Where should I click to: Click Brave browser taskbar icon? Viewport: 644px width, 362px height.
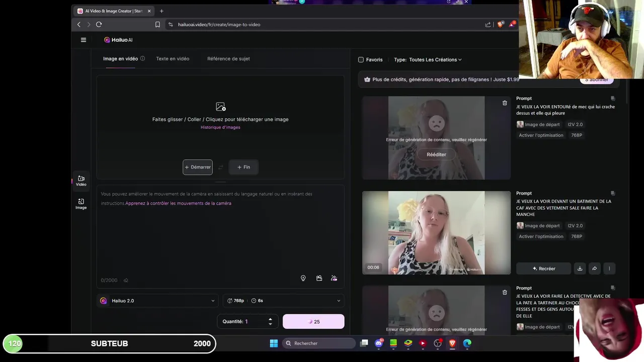[452, 343]
